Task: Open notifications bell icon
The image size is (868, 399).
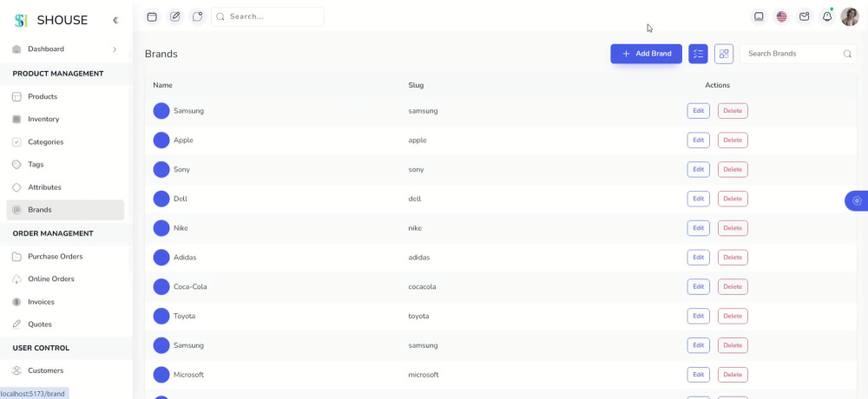Action: click(827, 16)
